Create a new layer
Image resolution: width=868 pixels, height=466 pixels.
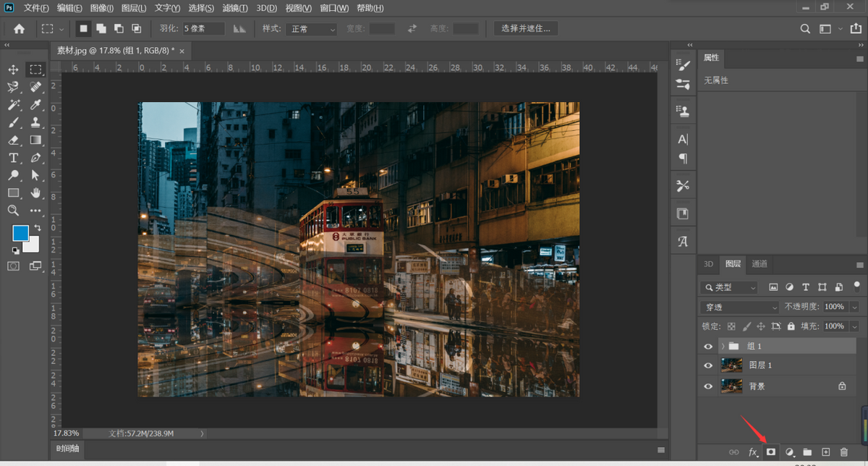pos(825,452)
